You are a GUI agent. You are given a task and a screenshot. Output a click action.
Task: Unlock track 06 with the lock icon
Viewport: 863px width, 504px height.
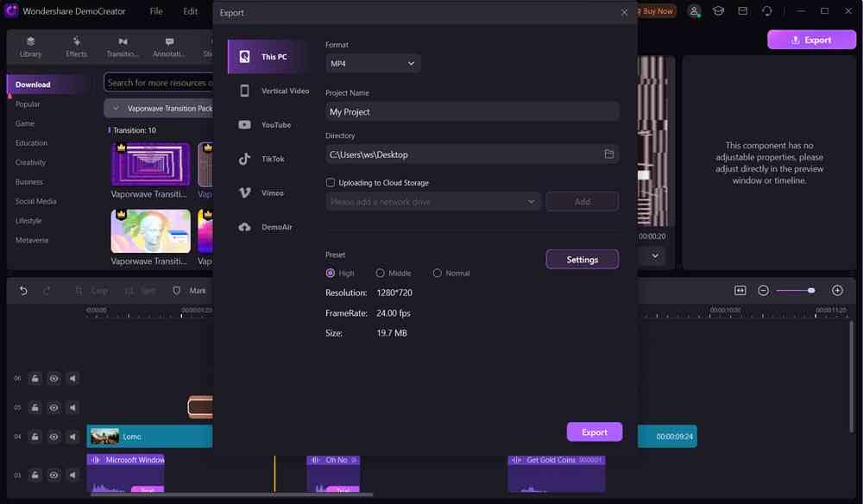click(x=35, y=378)
